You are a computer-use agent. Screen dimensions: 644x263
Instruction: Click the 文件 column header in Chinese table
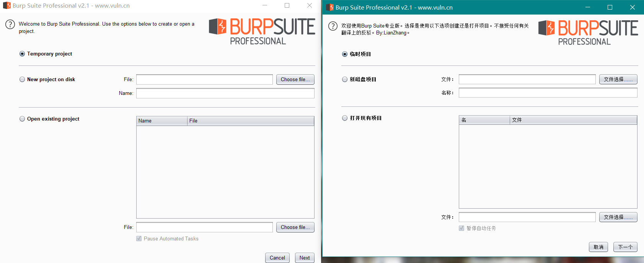574,120
